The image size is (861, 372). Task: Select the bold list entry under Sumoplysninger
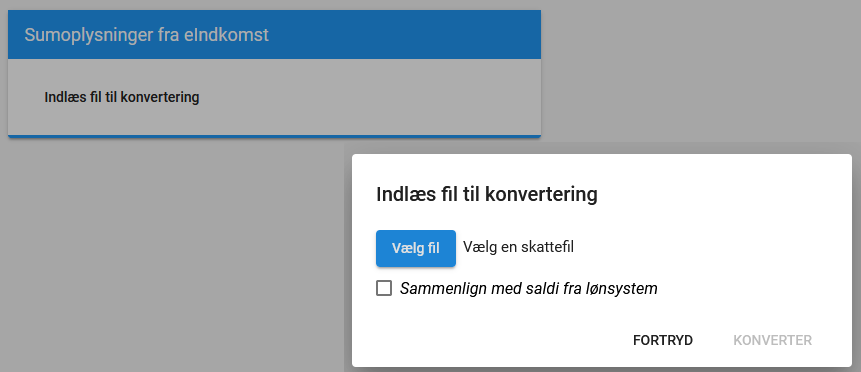122,97
